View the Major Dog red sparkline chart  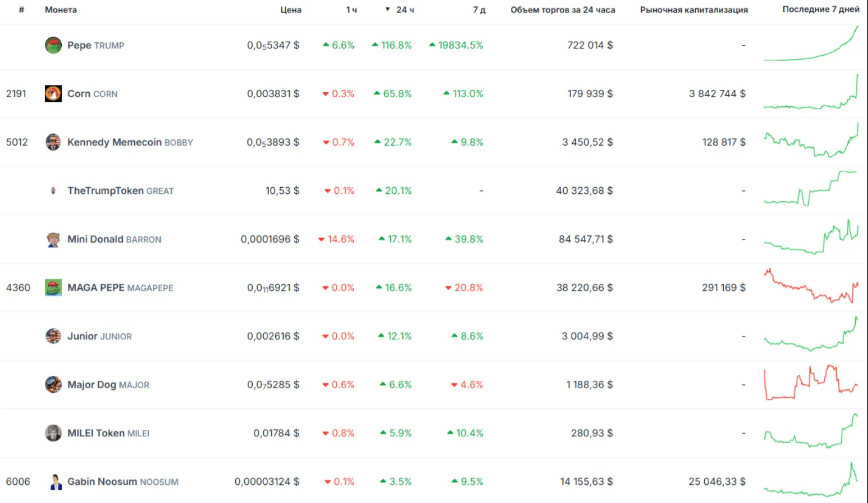[811, 382]
